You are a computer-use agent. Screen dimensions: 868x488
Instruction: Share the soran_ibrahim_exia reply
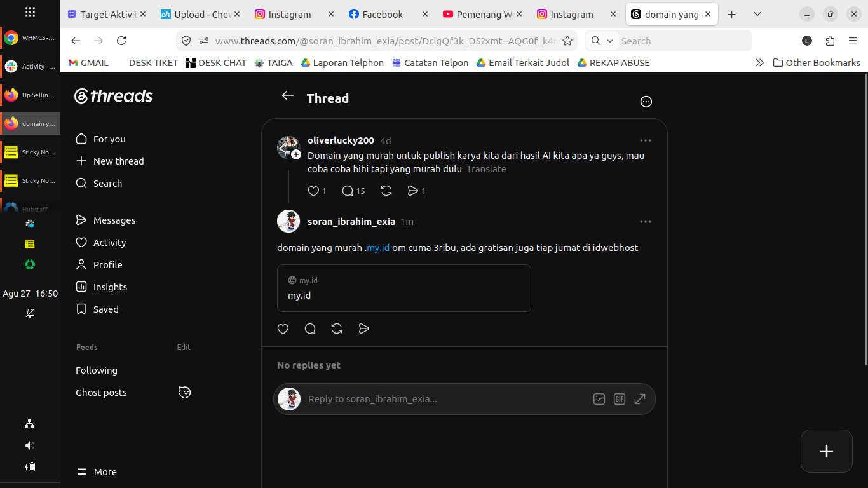coord(364,329)
